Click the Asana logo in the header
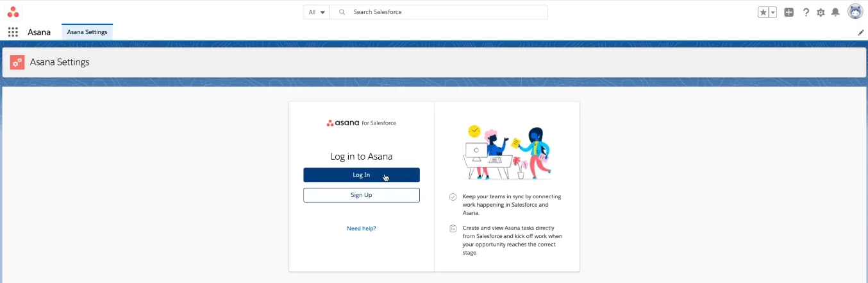The width and height of the screenshot is (868, 283). tap(13, 12)
